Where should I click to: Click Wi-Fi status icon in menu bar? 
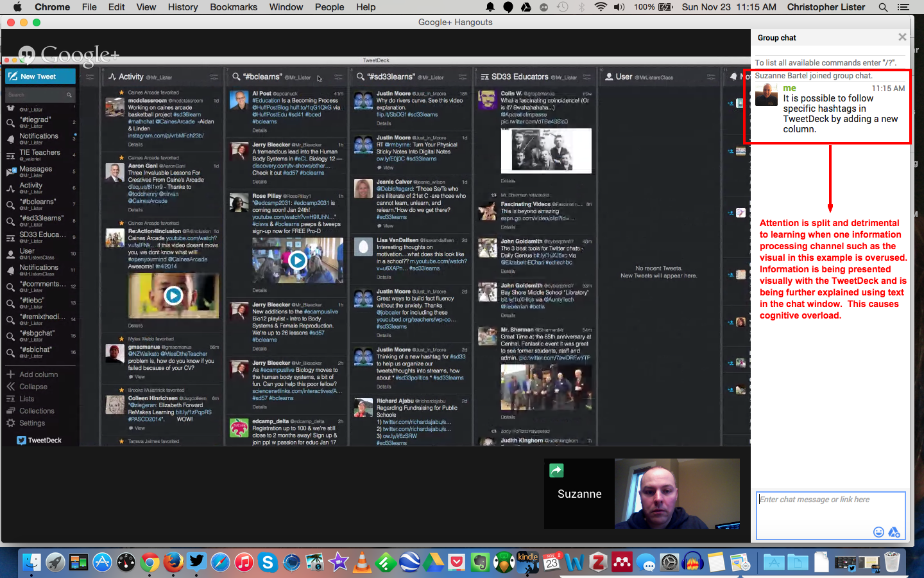[x=601, y=7]
